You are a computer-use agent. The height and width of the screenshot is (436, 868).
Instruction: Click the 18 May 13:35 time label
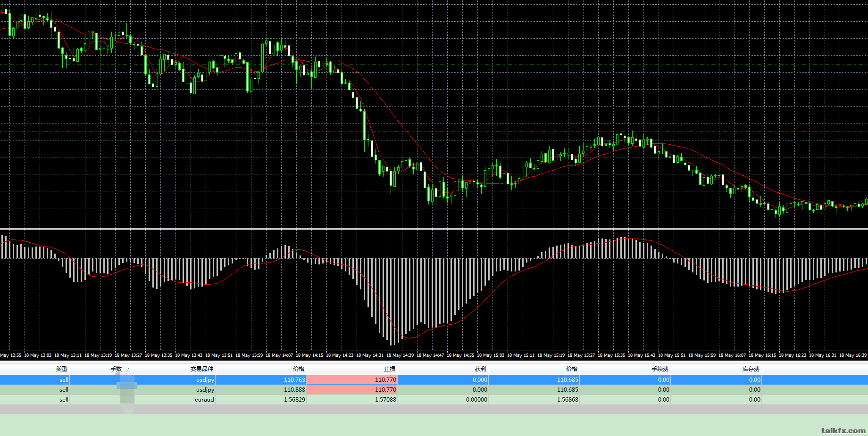[x=159, y=355]
